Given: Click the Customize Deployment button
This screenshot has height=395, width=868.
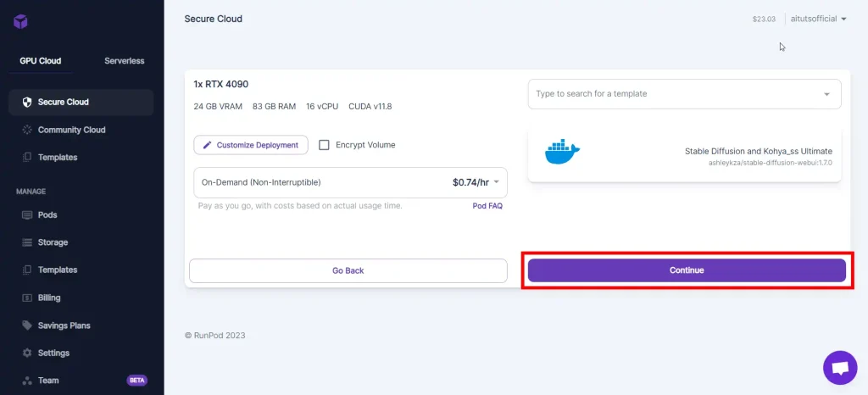Looking at the screenshot, I should (251, 145).
